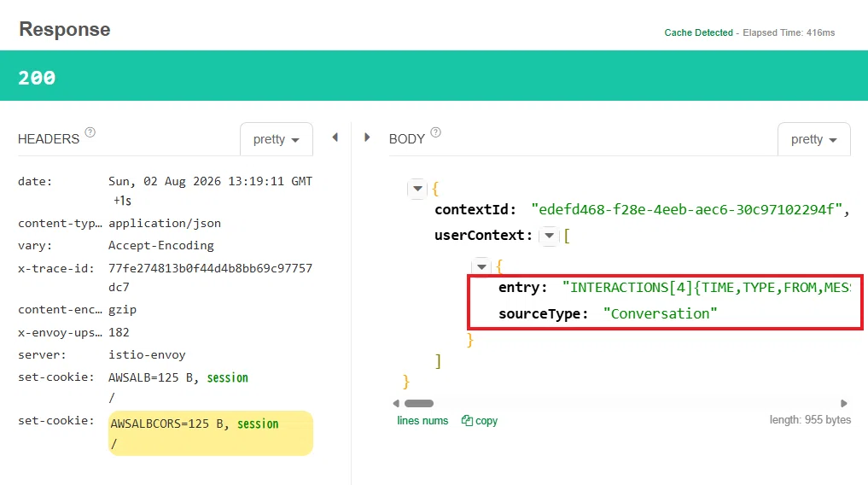Open the BODY pretty format dropdown

point(813,139)
